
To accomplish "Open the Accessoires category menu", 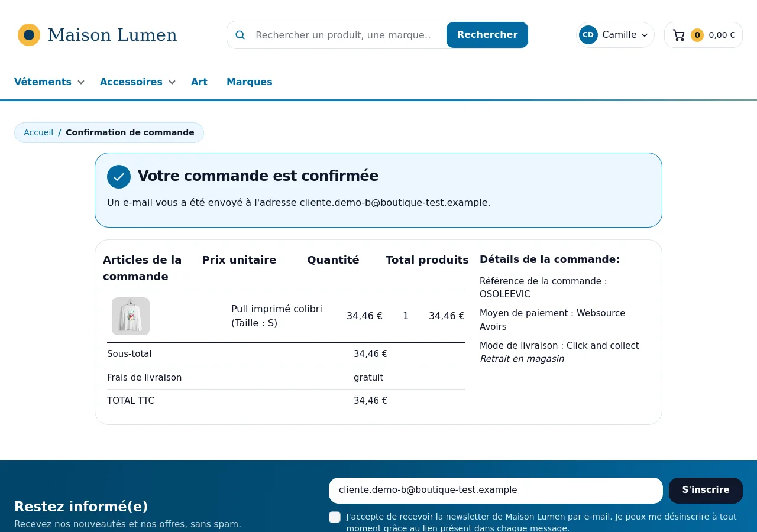I will point(131,82).
